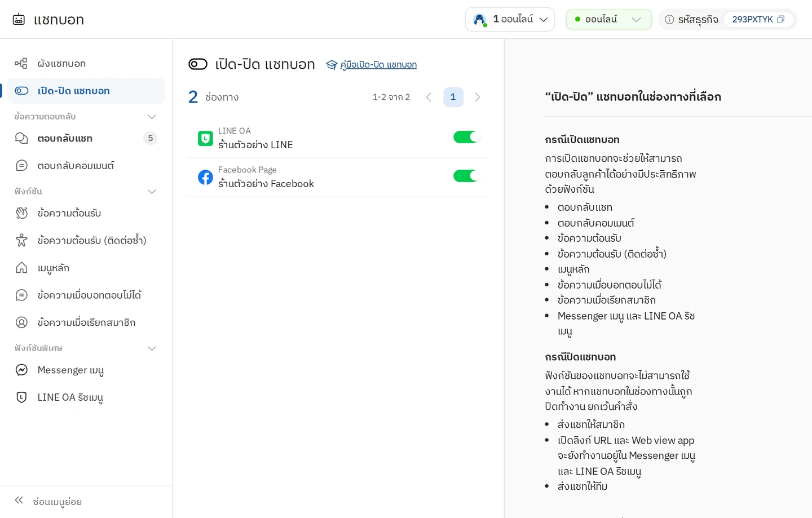The width and height of the screenshot is (812, 518).
Task: Toggle chatbot for ร้านตัวอย่าง LINE
Action: (x=466, y=137)
